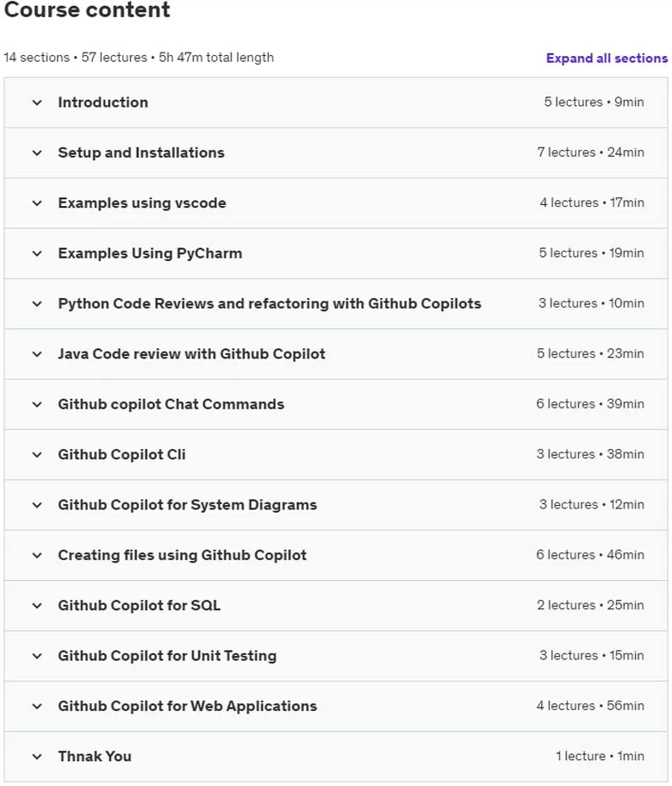Screen dimensions: 672x786
Task: Open Github Copilot for System Diagrams title
Action: [188, 505]
